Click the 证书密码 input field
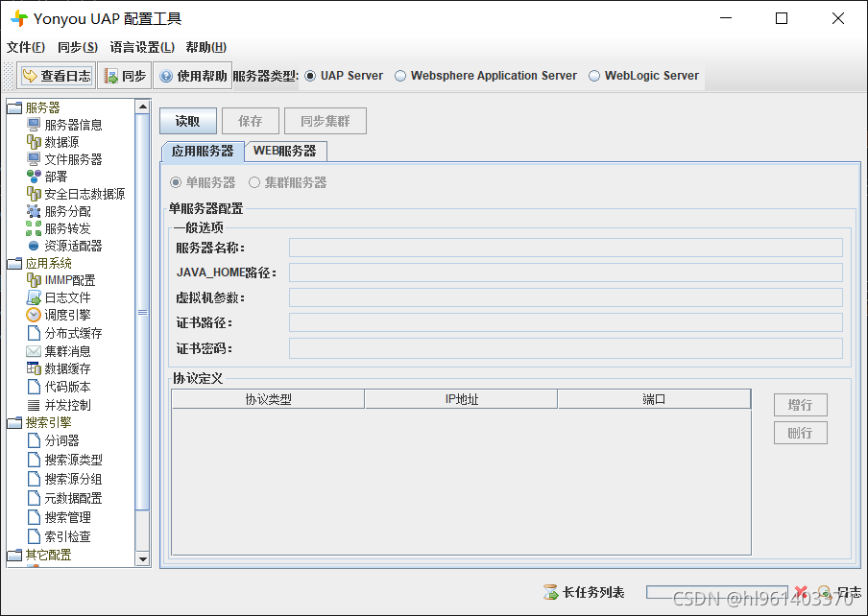The width and height of the screenshot is (868, 616). coord(566,348)
